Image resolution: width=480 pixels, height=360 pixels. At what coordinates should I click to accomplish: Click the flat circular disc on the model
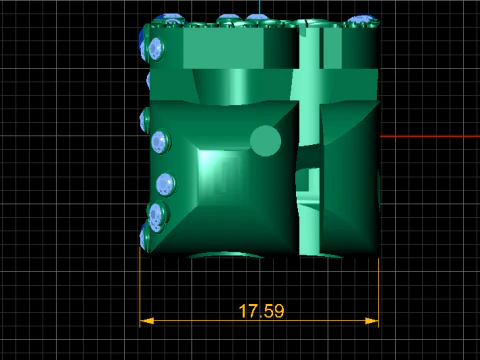tap(265, 141)
